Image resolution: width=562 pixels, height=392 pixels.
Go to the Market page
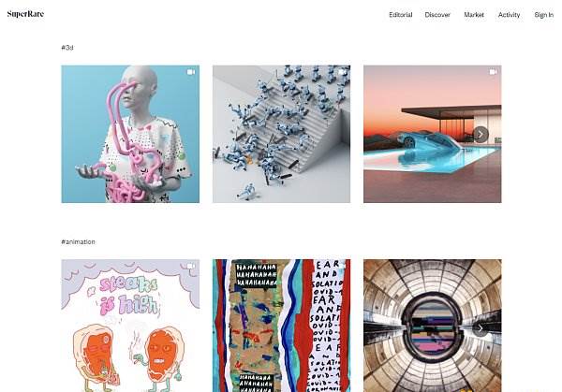(474, 15)
